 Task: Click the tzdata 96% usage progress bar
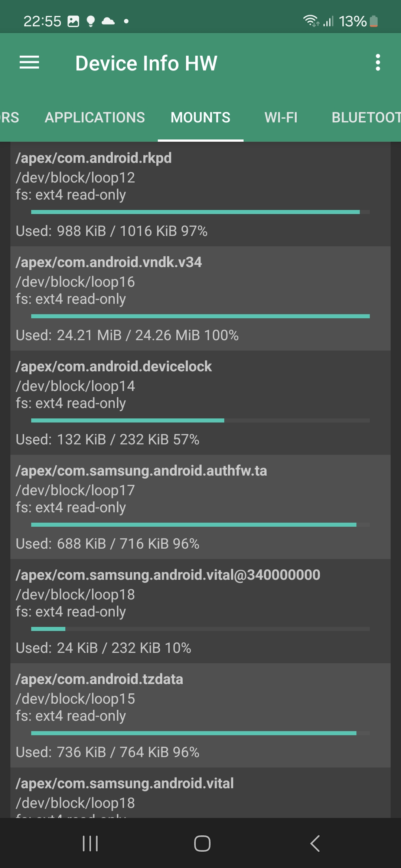click(x=200, y=733)
